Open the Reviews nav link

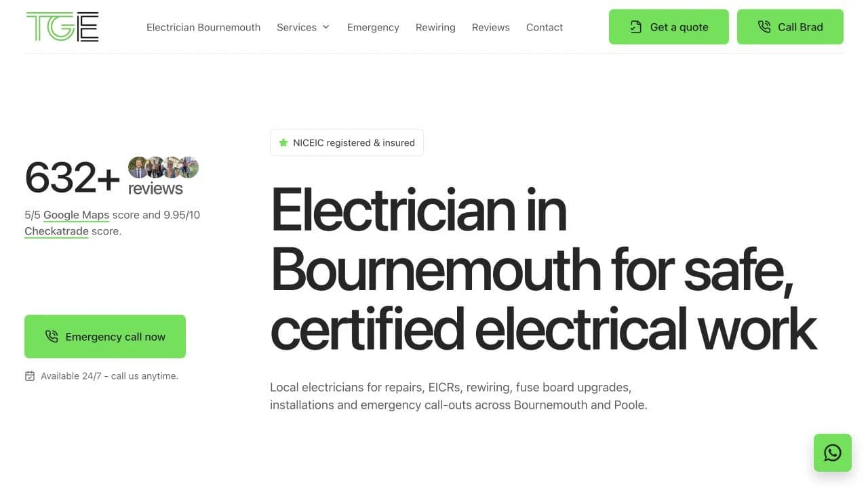pos(491,27)
